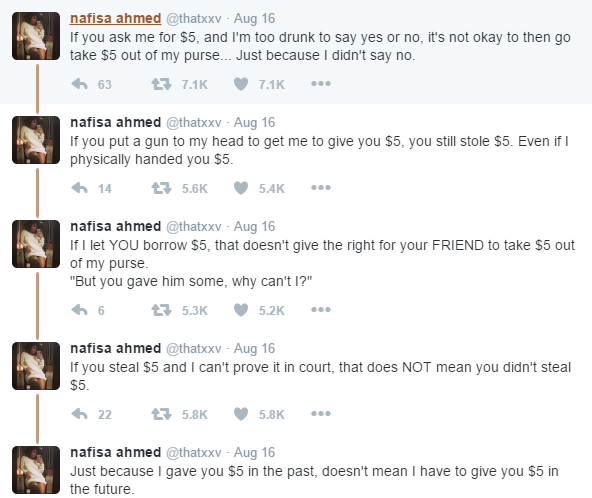Reply to the FRIEND borrow $5 tweet
592x498 pixels.
tap(80, 310)
